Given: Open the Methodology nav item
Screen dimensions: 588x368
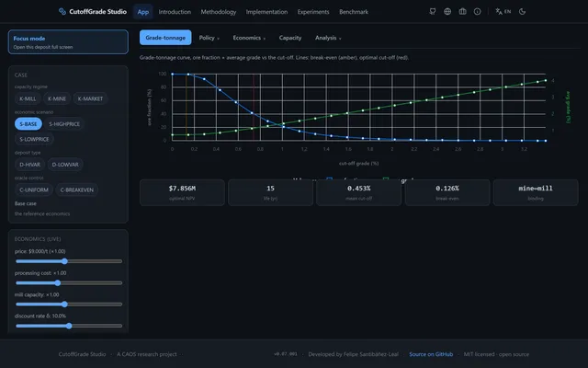Looking at the screenshot, I should pyautogui.click(x=219, y=12).
